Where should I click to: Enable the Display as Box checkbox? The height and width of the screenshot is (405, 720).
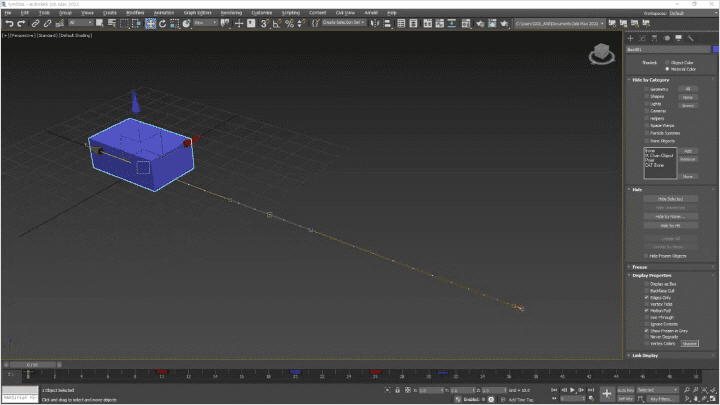point(647,284)
